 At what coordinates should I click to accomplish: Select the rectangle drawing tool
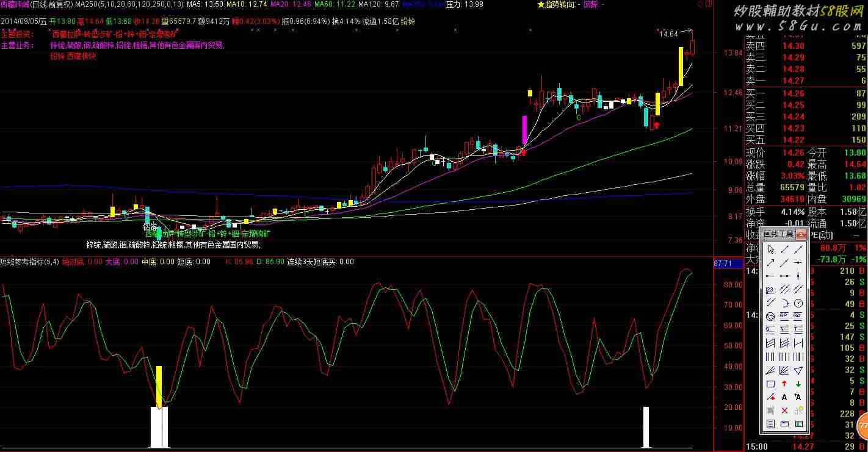tap(771, 384)
